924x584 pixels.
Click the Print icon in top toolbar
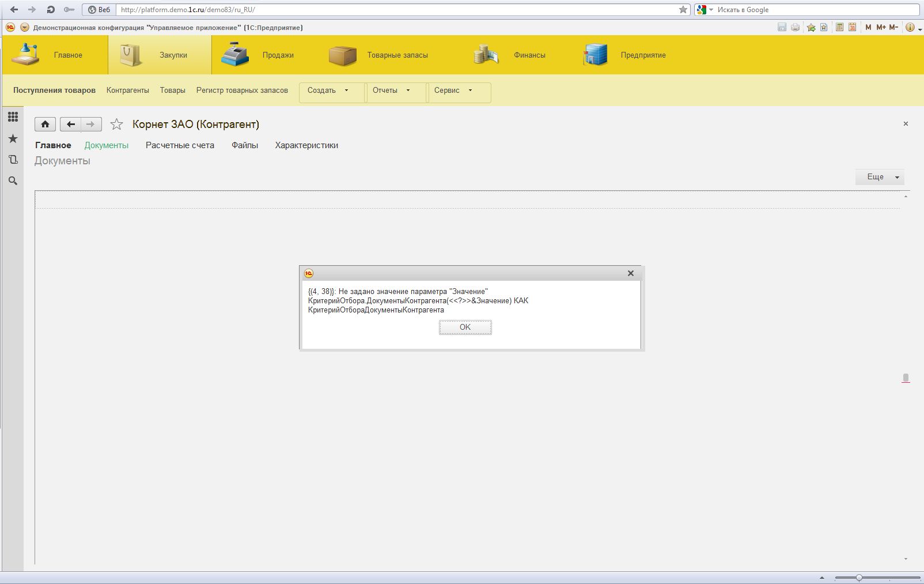click(795, 27)
